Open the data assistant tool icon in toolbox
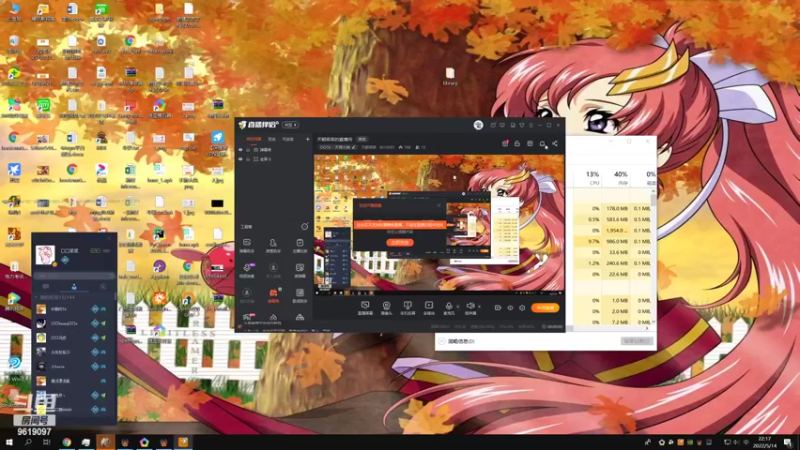The width and height of the screenshot is (800, 450). 299,295
